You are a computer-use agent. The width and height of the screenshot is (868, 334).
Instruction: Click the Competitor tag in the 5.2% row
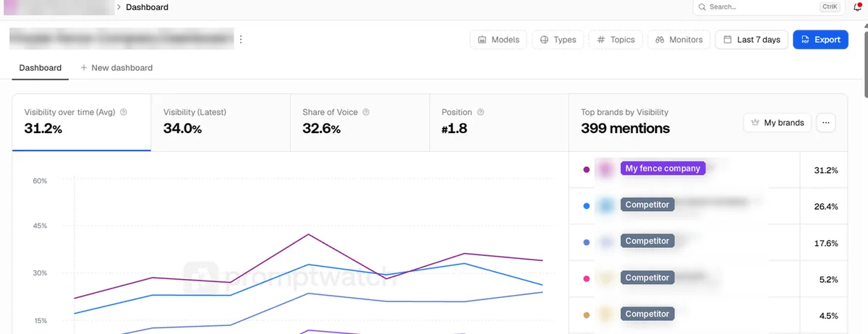(x=647, y=278)
